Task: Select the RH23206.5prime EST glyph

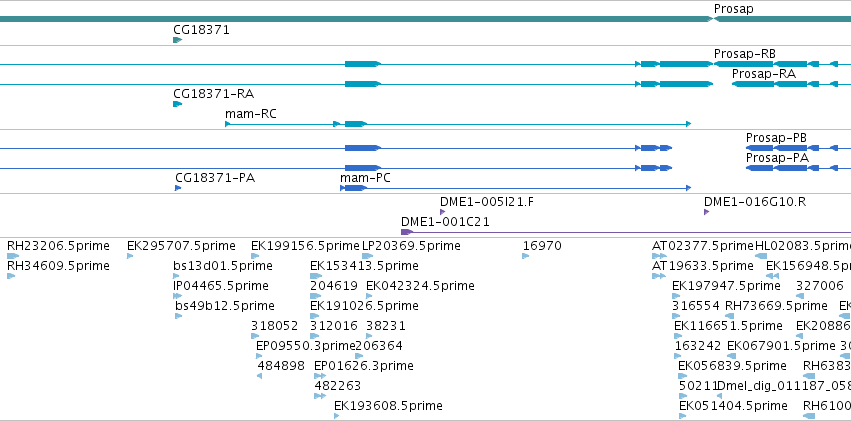Action: pyautogui.click(x=12, y=256)
